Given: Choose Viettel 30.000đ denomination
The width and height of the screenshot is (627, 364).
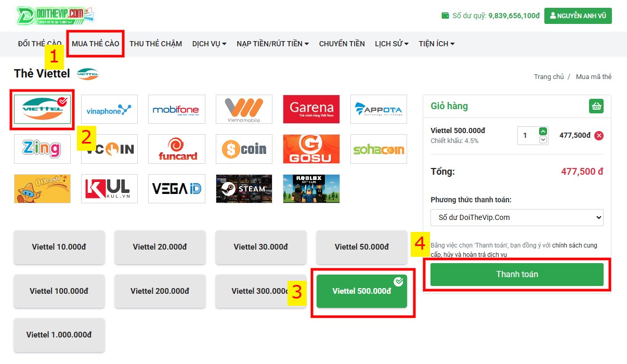Looking at the screenshot, I should (260, 247).
